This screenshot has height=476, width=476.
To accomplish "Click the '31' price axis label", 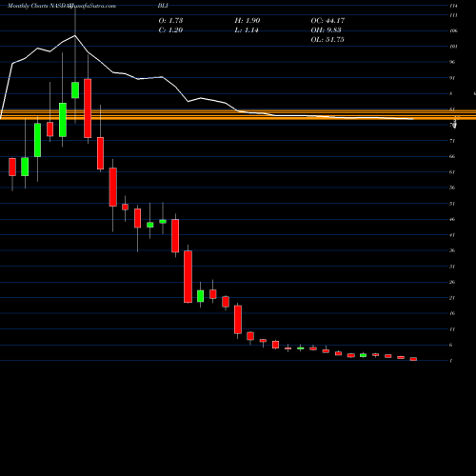I will 452,267.
